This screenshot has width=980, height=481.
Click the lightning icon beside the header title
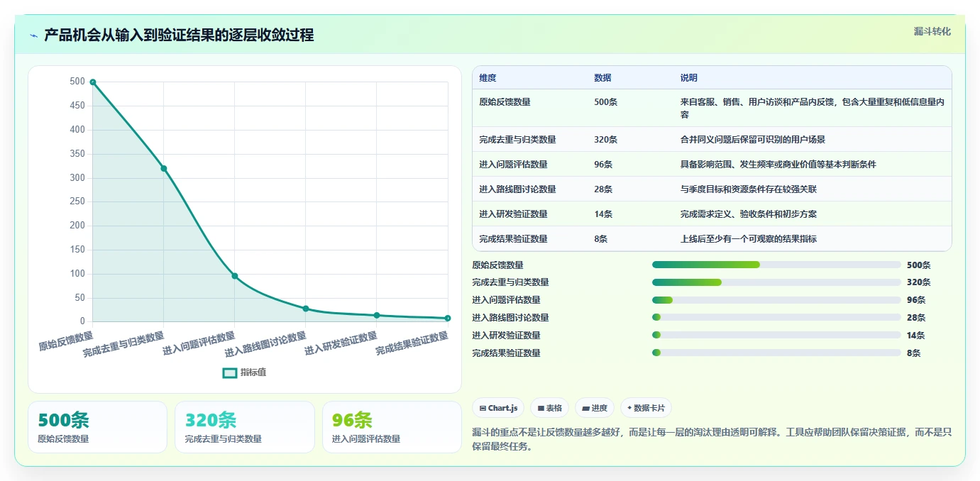tap(33, 35)
